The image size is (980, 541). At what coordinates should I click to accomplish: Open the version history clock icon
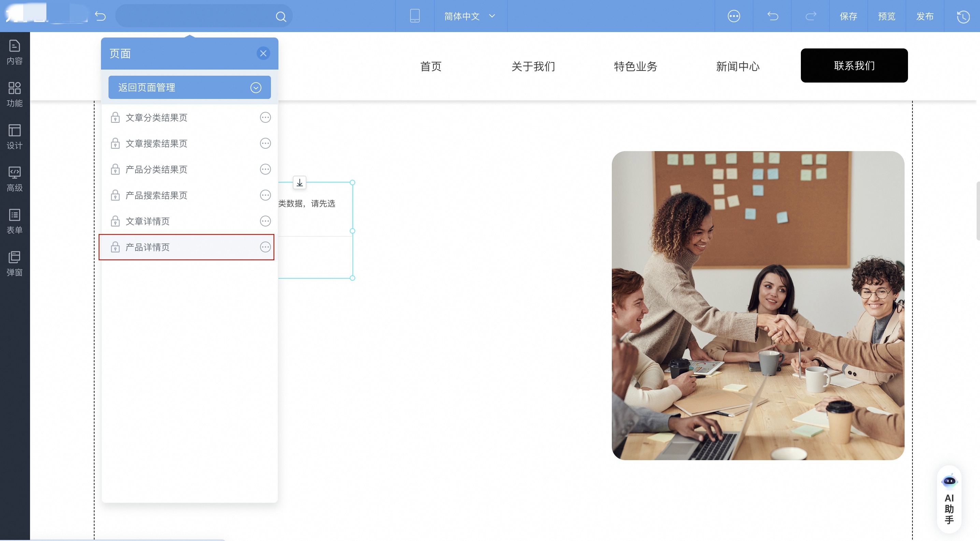963,16
